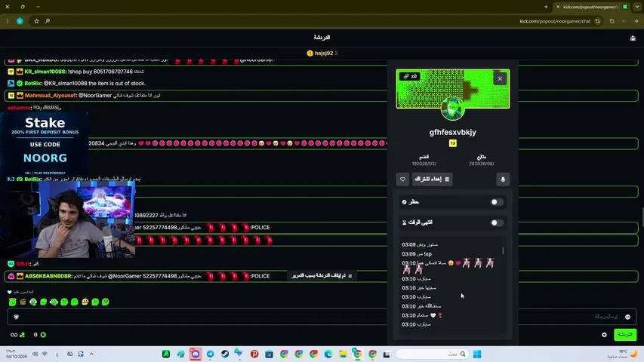Click the browser zoom magnifier icon
644x362 pixels.
point(48,21)
